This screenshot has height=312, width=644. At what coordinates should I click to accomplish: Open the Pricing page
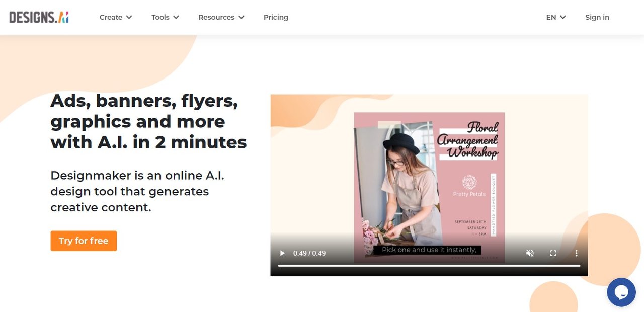pos(276,17)
